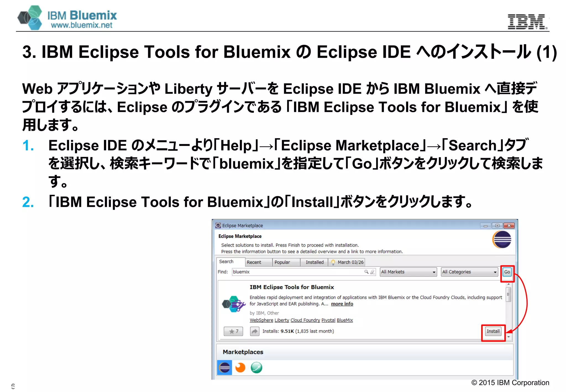Click the star favorite button showing 7
The width and height of the screenshot is (566, 392).
click(234, 331)
